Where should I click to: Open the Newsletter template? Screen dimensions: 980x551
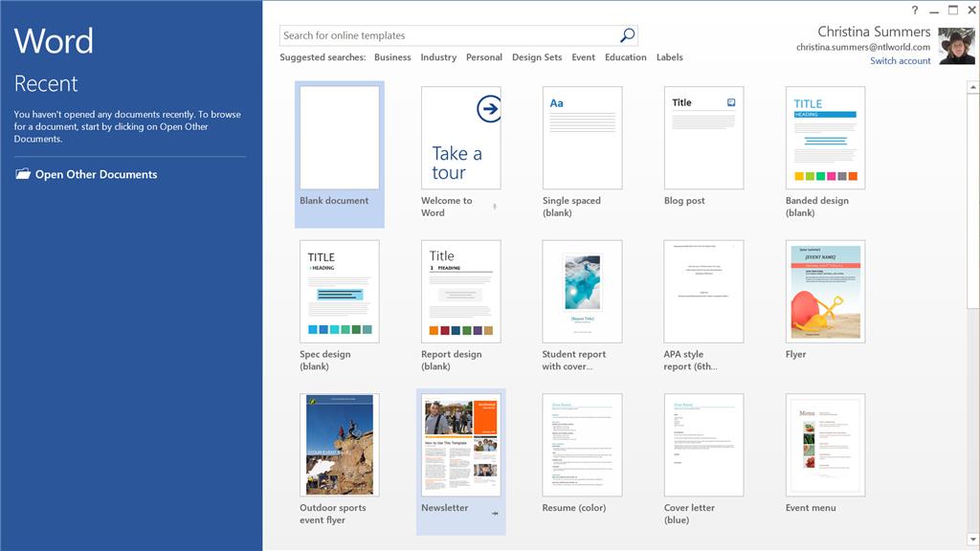coord(461,461)
